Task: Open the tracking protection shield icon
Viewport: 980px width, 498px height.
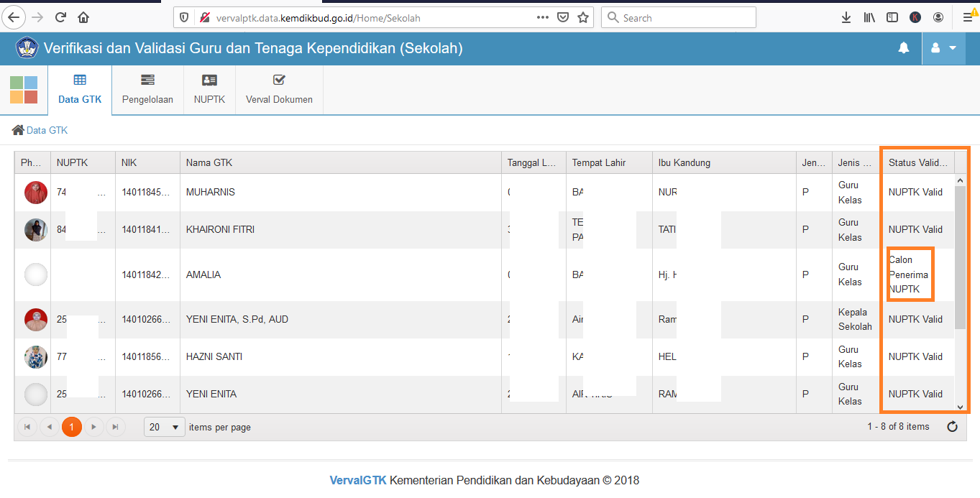Action: 184,18
